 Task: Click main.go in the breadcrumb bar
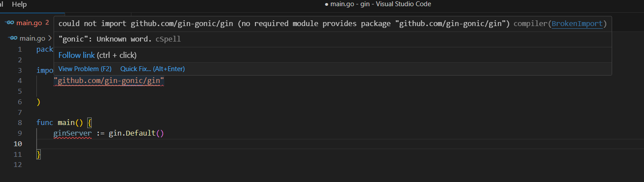[32, 38]
